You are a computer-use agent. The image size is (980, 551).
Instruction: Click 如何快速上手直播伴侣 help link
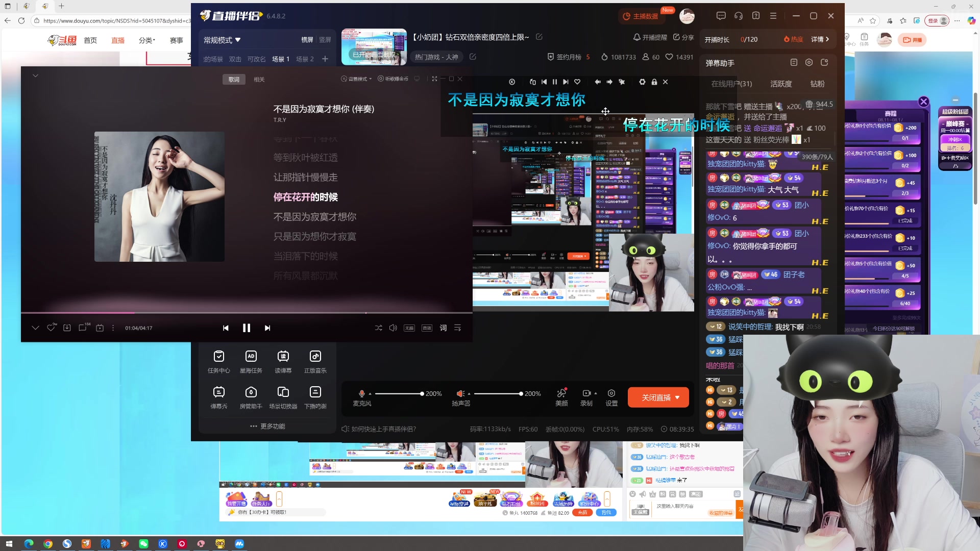tap(379, 429)
